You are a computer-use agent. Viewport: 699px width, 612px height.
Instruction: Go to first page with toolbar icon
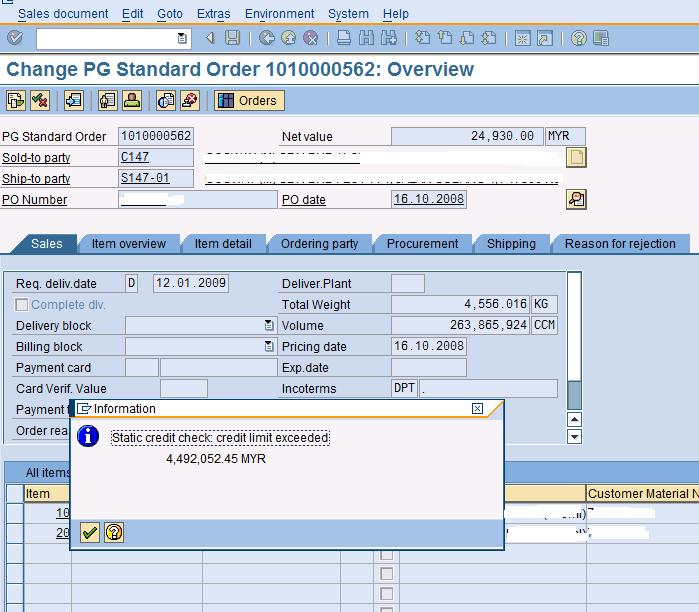(x=422, y=38)
